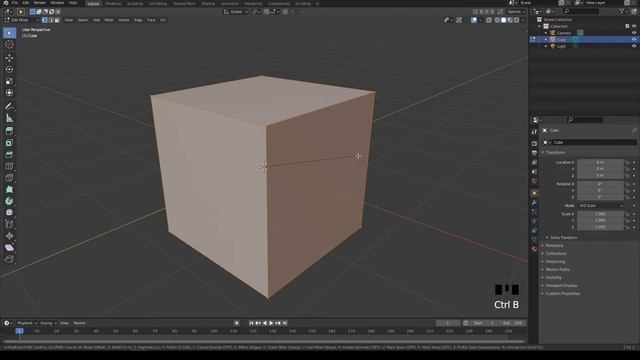Select the Transform tool

click(x=9, y=93)
